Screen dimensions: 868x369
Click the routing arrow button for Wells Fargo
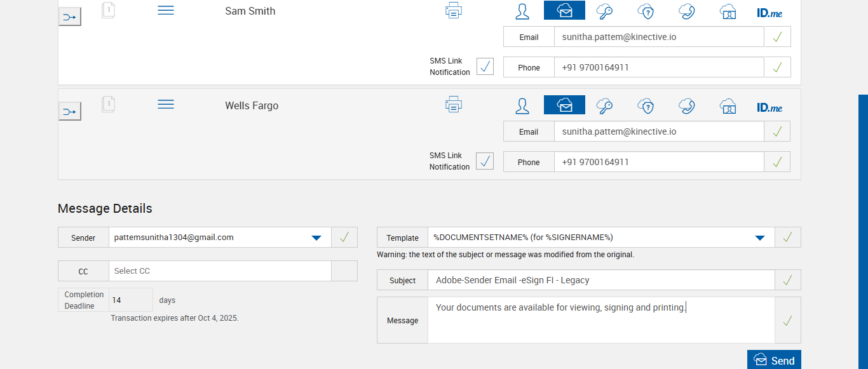pyautogui.click(x=70, y=112)
